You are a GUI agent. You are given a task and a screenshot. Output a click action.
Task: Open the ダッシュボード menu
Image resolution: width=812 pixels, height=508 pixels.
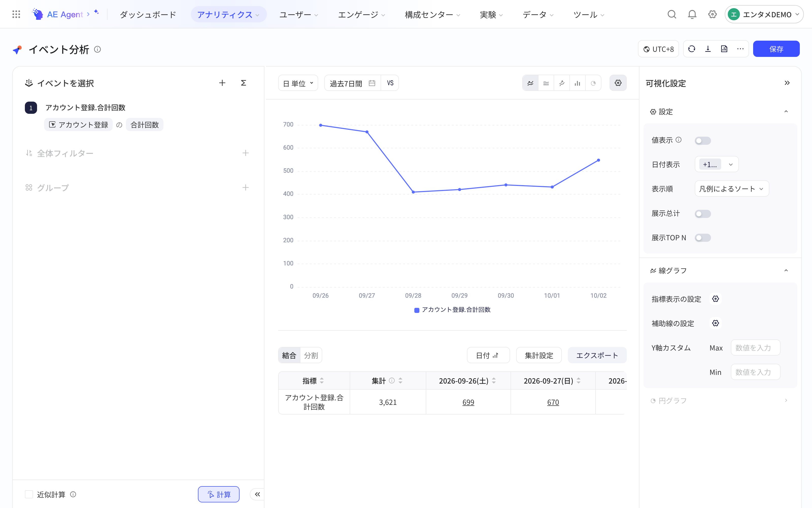148,14
